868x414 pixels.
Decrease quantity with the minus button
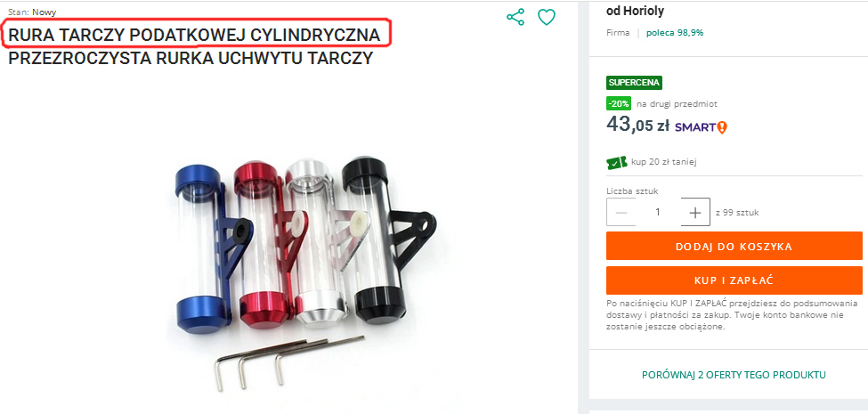[621, 212]
